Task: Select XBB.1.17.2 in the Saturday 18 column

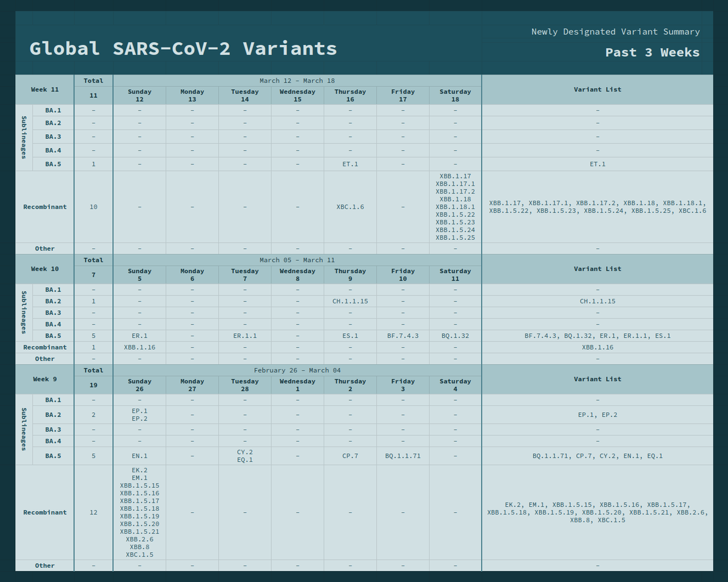Action: click(455, 191)
